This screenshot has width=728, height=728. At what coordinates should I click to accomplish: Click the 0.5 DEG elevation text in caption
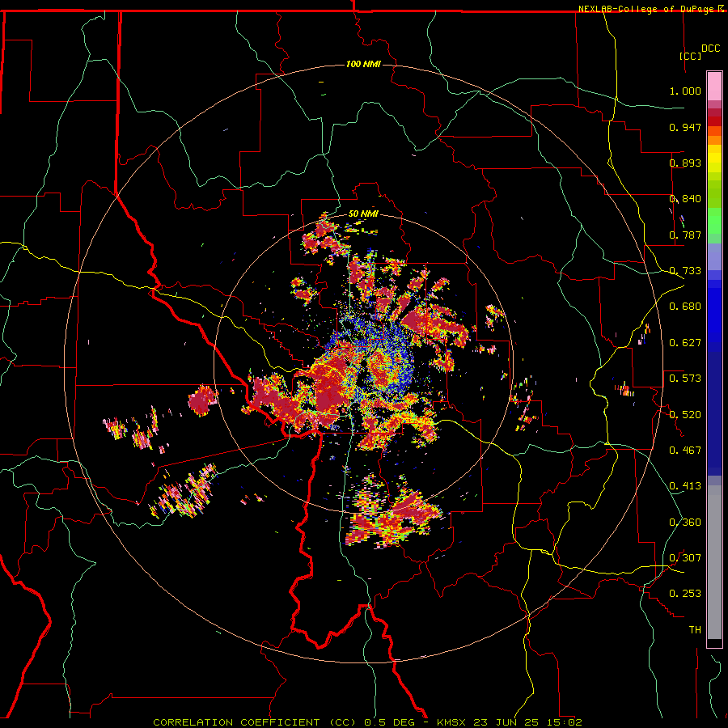(392, 722)
